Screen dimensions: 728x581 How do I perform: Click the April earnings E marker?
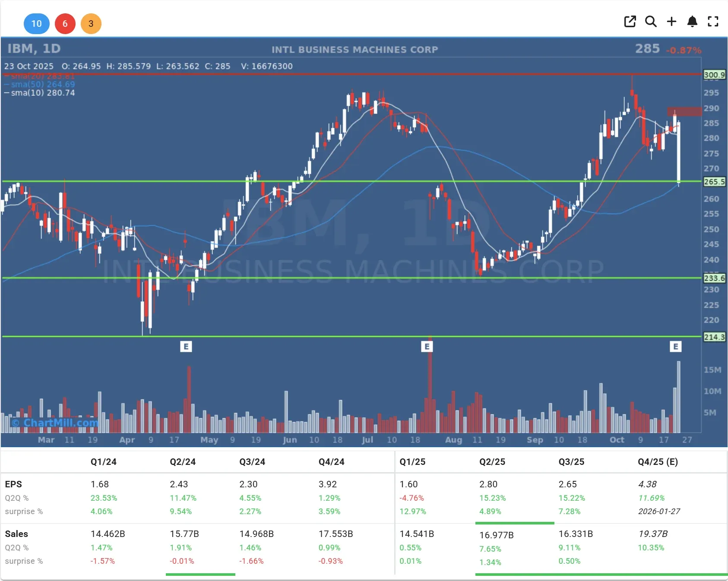click(x=186, y=346)
